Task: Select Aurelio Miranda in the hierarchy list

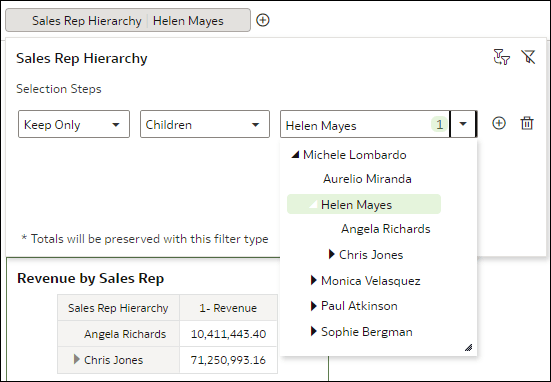Action: coord(367,179)
